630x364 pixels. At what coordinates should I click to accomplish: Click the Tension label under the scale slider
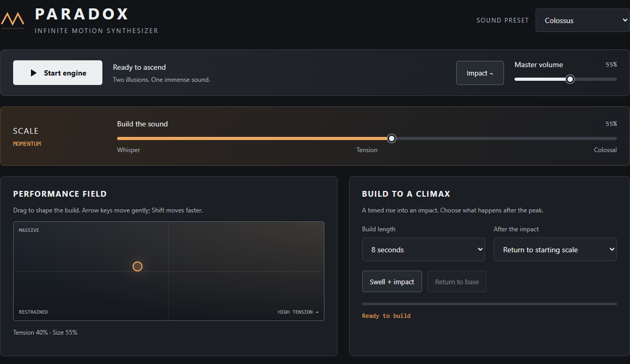[367, 150]
